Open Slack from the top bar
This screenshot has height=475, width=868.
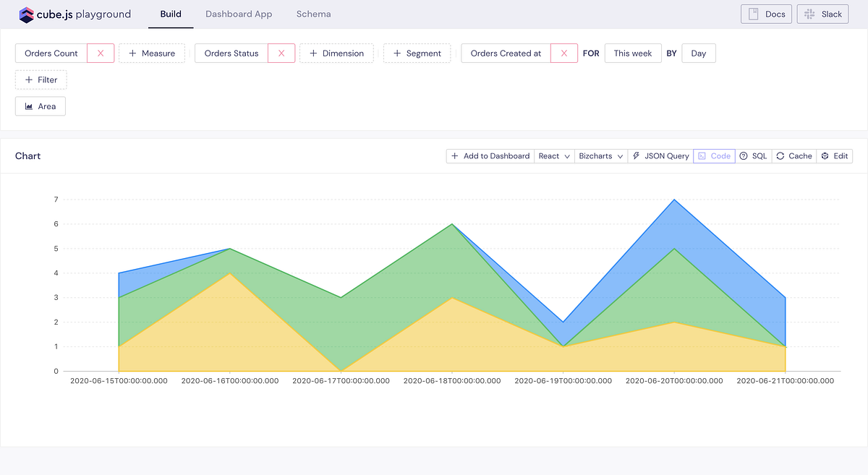pos(822,14)
